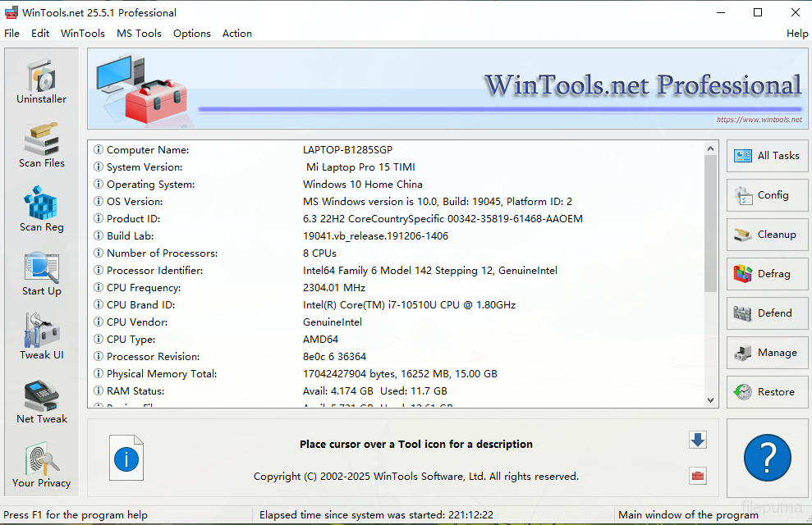Click the Copyright WinTools Software text
812x525 pixels.
point(415,476)
